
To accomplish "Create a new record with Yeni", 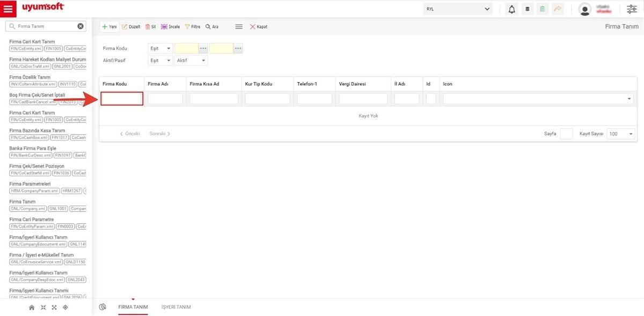I will [x=109, y=26].
